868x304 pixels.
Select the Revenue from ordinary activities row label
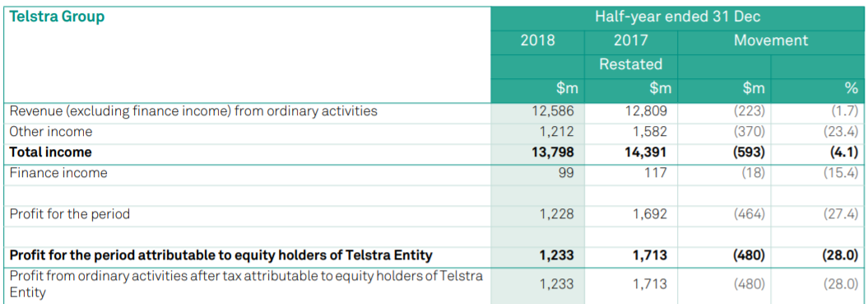coord(193,111)
